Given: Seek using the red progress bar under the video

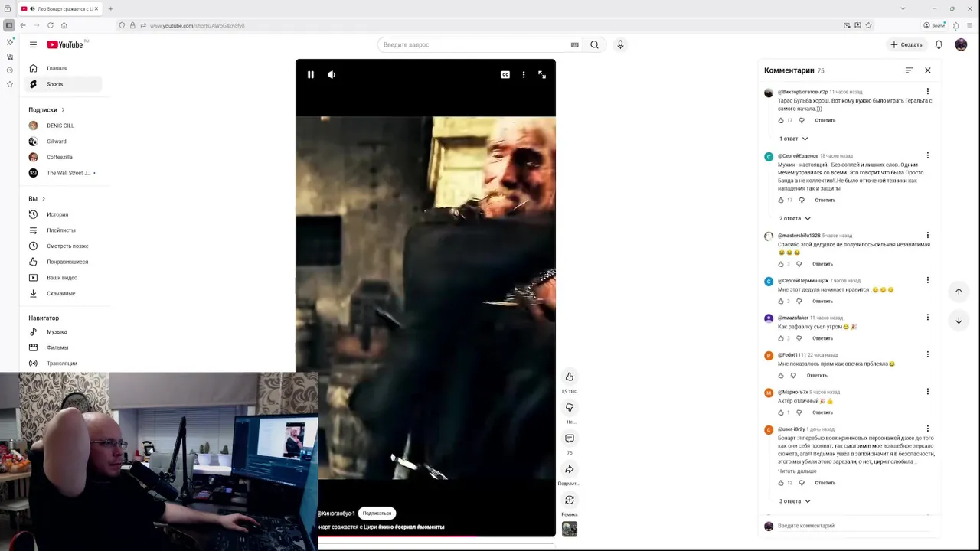Looking at the screenshot, I should click(x=436, y=536).
